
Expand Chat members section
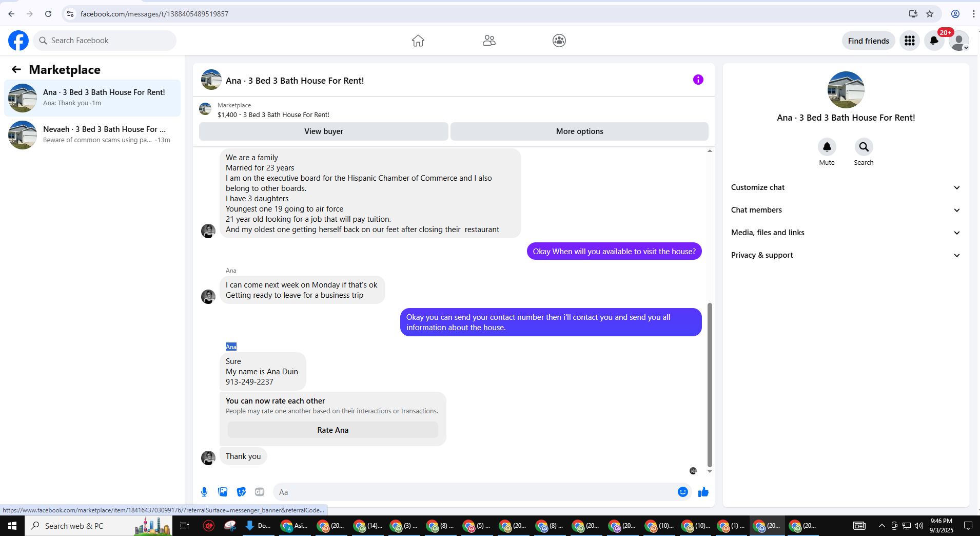846,210
